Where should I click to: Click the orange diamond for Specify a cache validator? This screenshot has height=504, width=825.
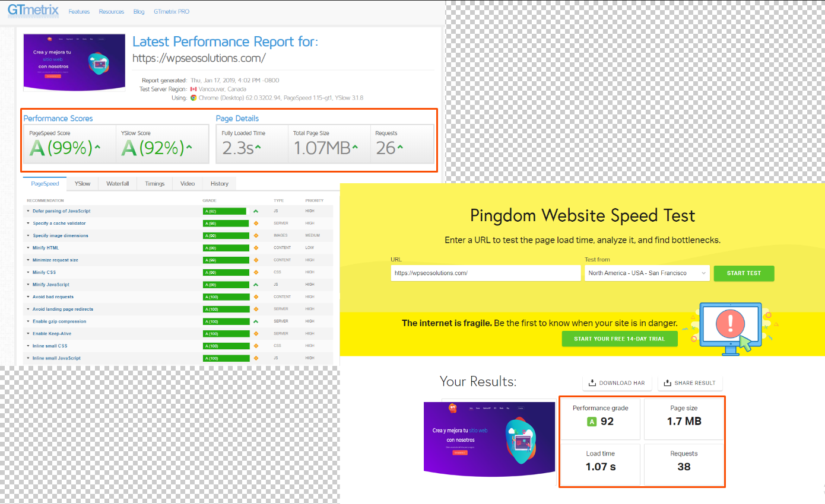coord(256,224)
